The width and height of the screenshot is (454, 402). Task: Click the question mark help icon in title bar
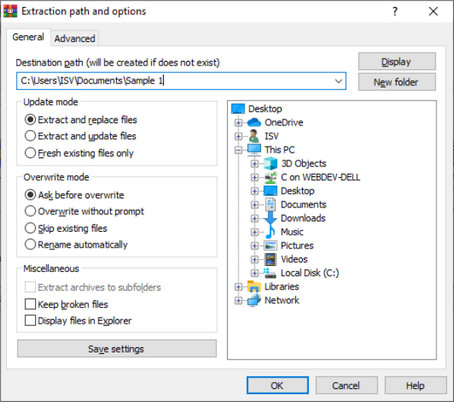point(395,11)
